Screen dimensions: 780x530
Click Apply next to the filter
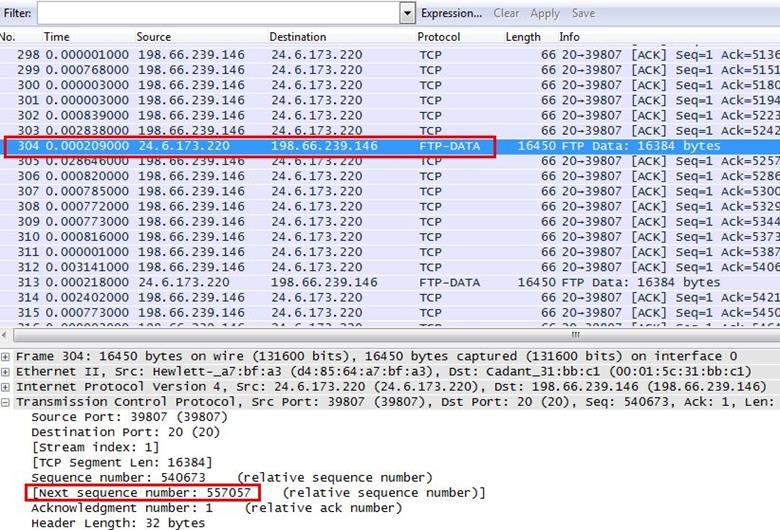(545, 14)
